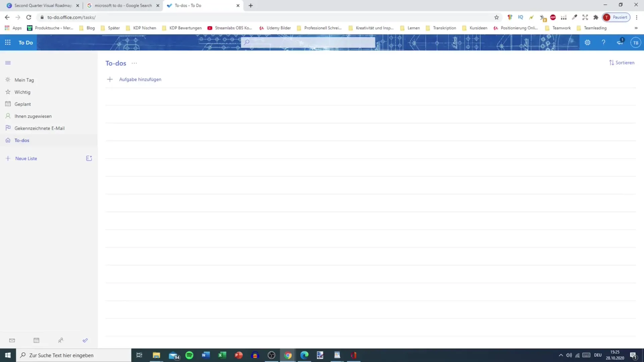This screenshot has width=644, height=362.
Task: Toggle the notifications bell icon
Action: 620,42
